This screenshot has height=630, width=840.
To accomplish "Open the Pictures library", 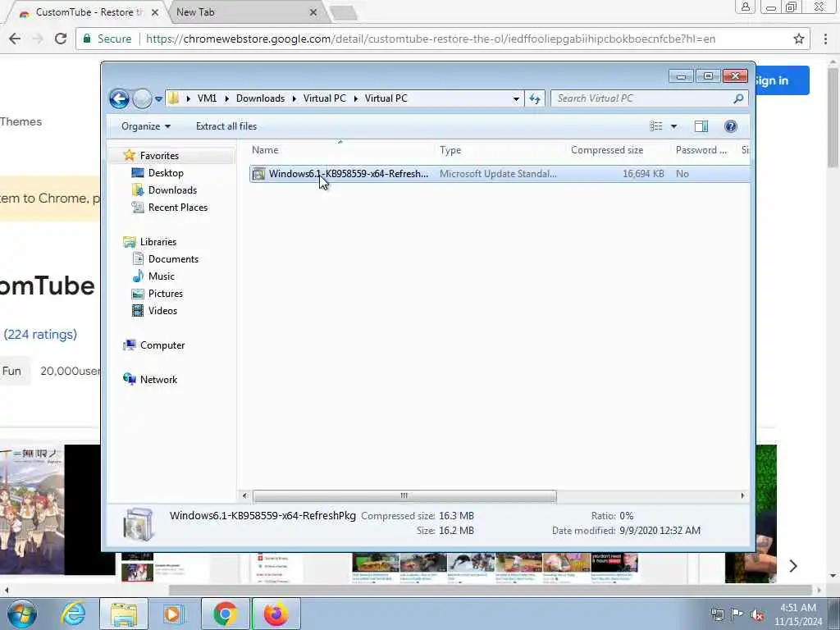I will (166, 294).
